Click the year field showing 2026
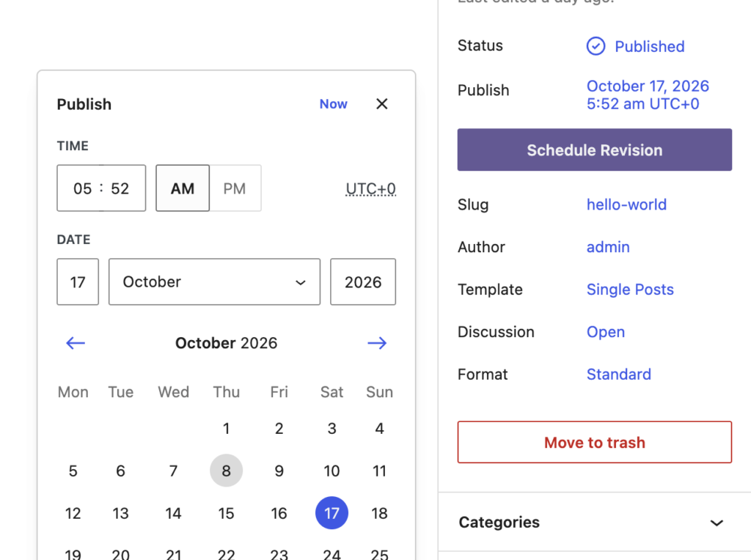Screen dimensions: 751x560 (x=363, y=282)
